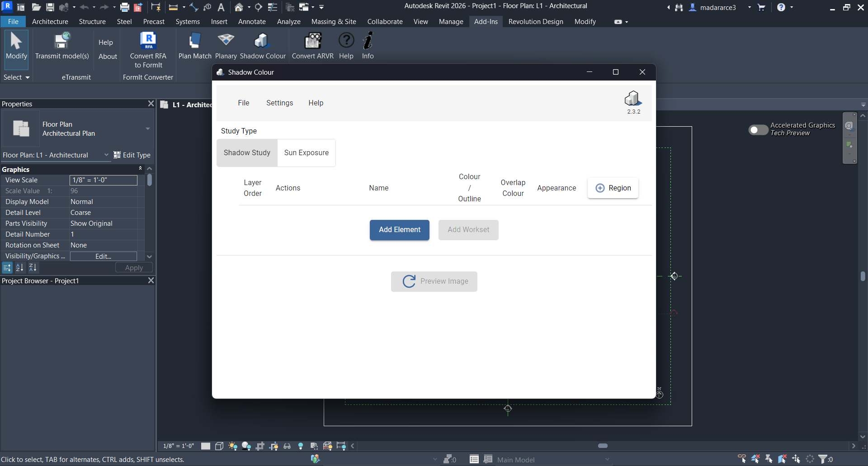868x466 pixels.
Task: Open Help menu in Shadow Colour dialog
Action: pyautogui.click(x=316, y=103)
